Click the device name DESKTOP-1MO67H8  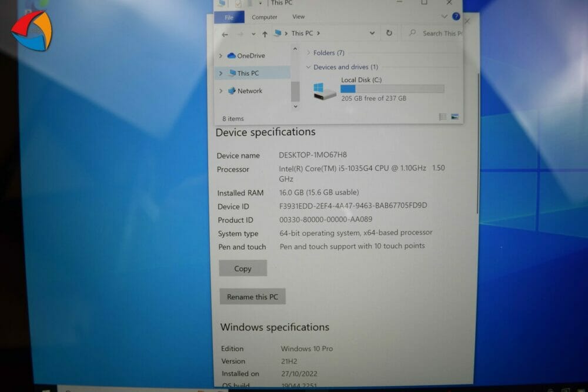313,155
